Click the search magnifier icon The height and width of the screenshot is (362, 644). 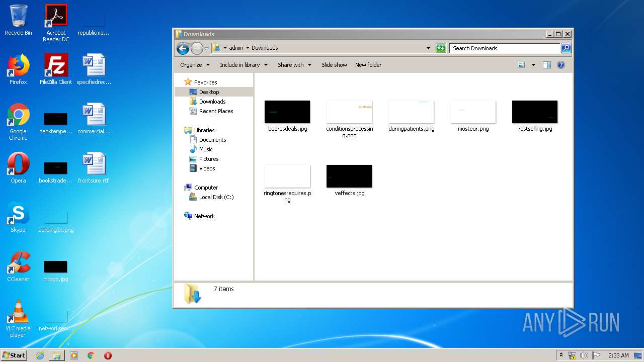coord(566,48)
